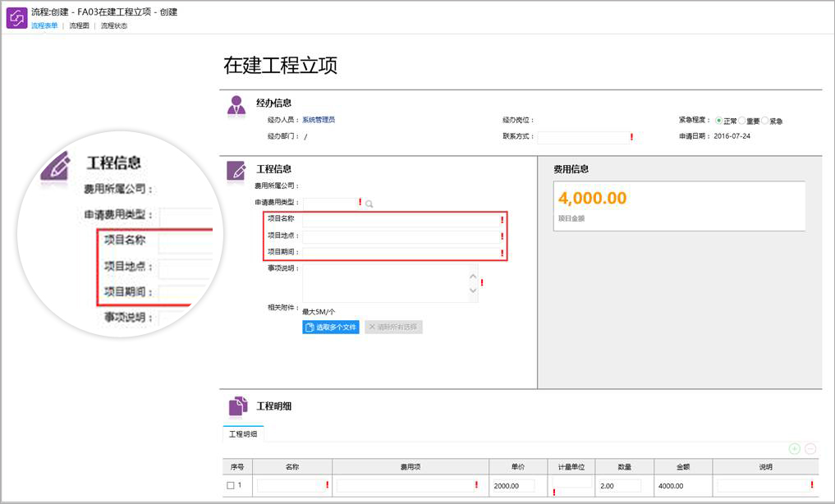Check the row 1 checkbox in 工程明细 table
The image size is (835, 504).
pos(231,486)
